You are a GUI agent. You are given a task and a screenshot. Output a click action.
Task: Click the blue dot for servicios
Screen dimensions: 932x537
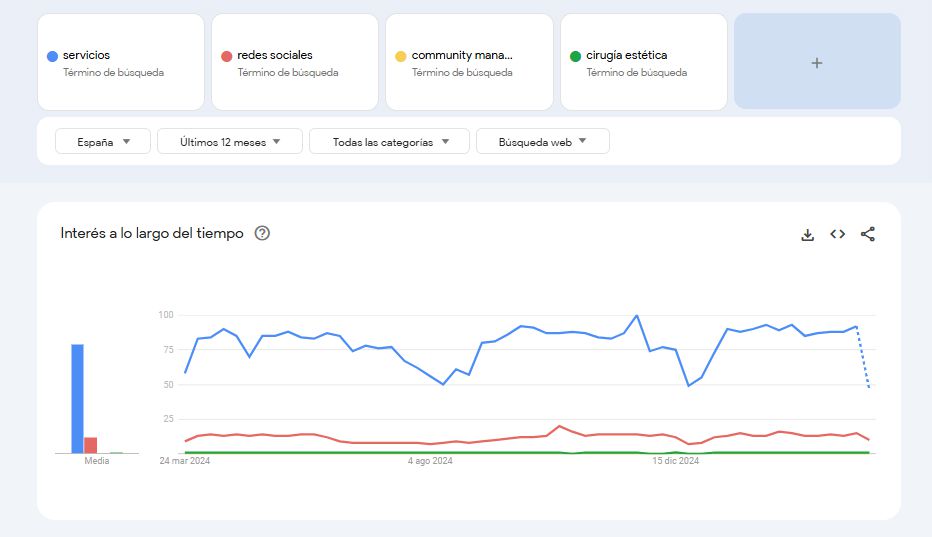(x=52, y=56)
